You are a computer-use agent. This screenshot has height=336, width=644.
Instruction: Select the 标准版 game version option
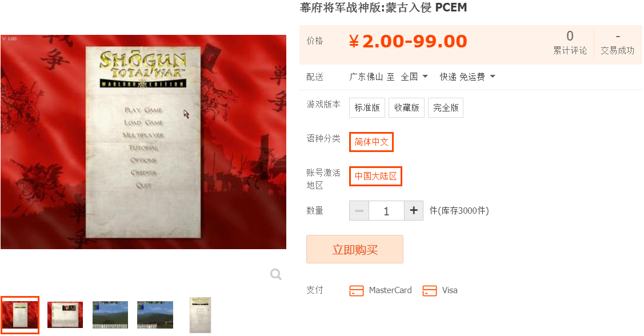tap(367, 107)
